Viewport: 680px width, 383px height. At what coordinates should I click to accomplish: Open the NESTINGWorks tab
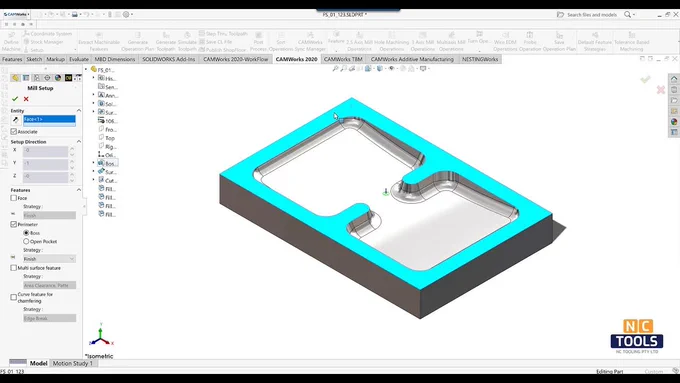coord(480,59)
